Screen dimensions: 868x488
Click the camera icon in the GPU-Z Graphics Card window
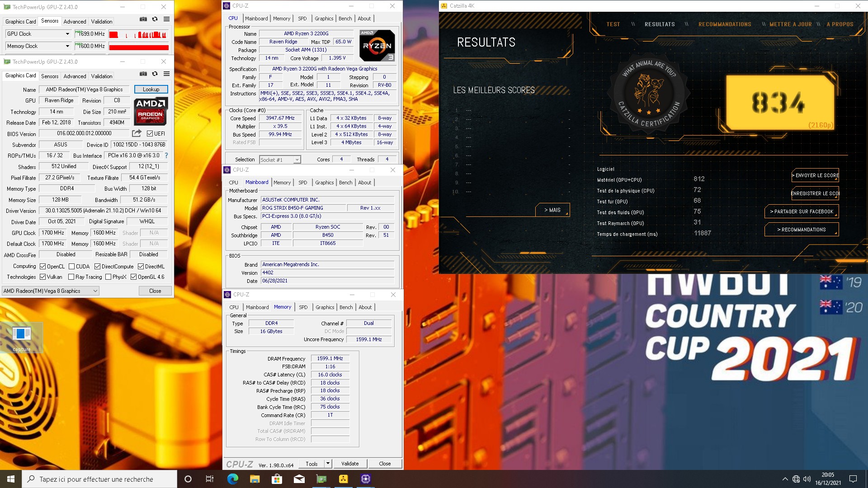click(x=143, y=74)
